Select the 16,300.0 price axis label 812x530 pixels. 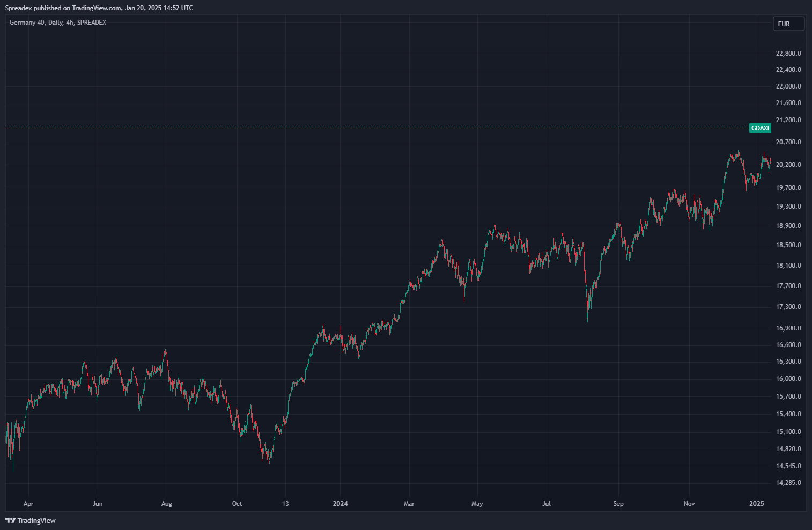(788, 362)
